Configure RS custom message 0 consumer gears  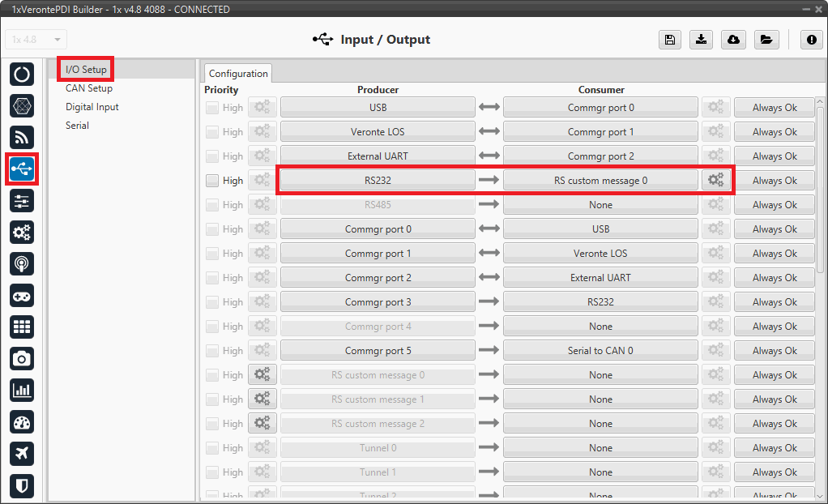point(716,180)
